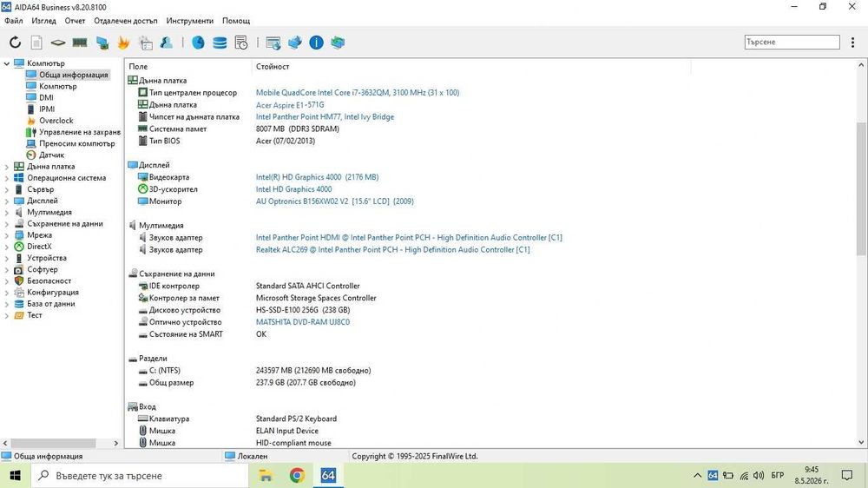Open the Отчет menu
Screen dimensions: 868x488
click(x=75, y=21)
